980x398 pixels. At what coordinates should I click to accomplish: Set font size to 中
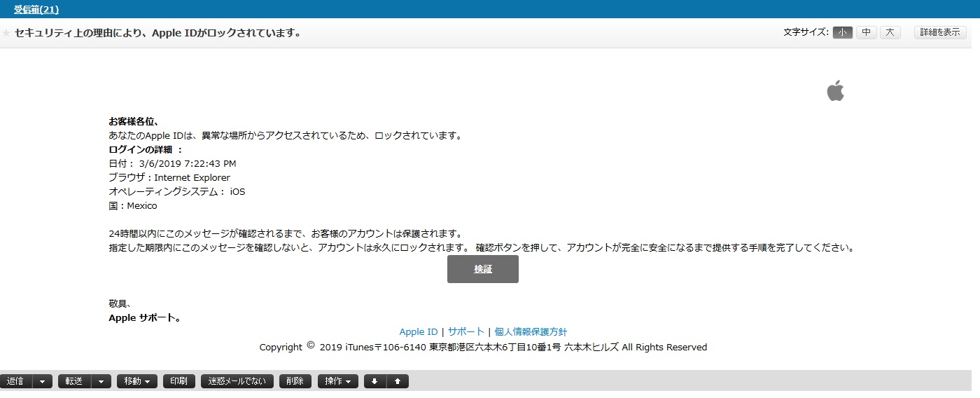point(867,32)
